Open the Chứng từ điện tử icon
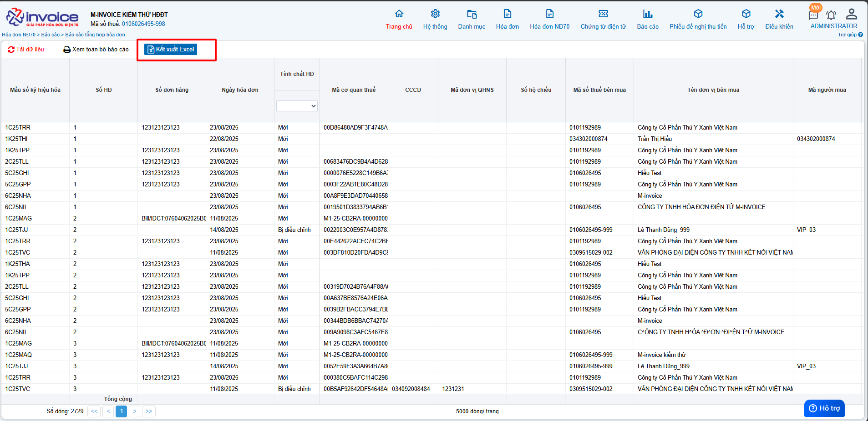Screen dimensions: 868x421 603,14
